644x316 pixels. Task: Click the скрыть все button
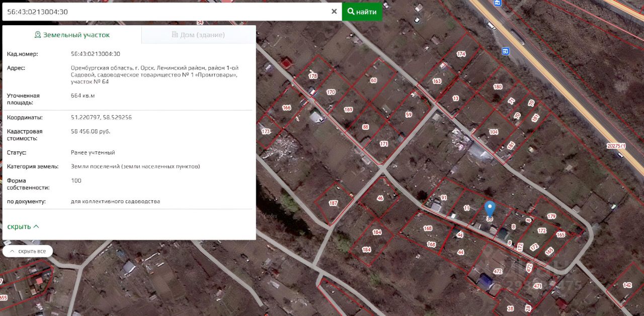tap(28, 251)
